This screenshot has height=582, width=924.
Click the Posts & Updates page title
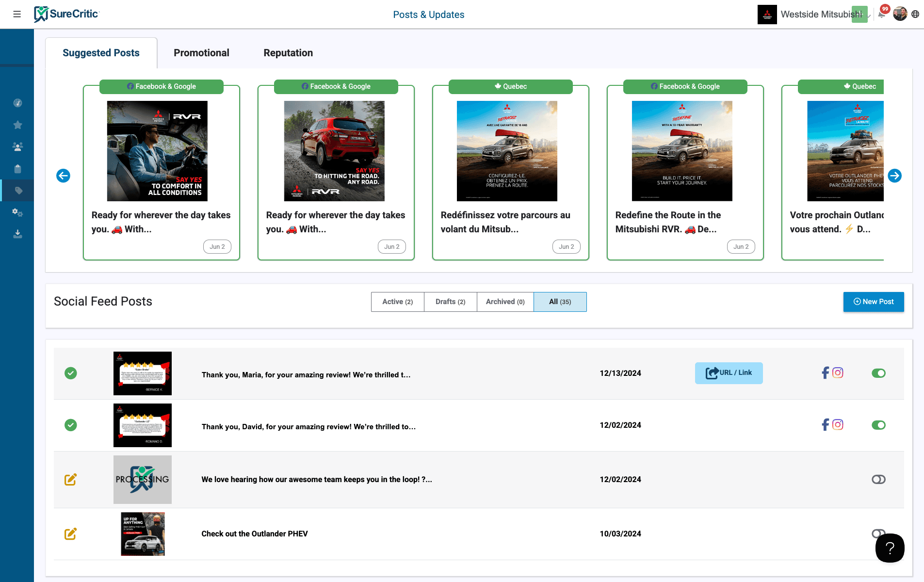pyautogui.click(x=429, y=15)
